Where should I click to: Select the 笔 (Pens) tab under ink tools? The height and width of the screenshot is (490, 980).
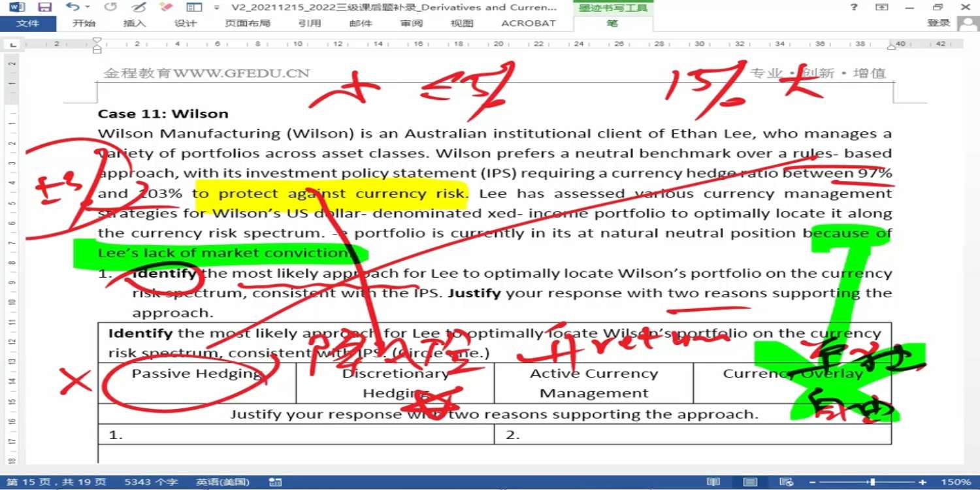pyautogui.click(x=612, y=24)
